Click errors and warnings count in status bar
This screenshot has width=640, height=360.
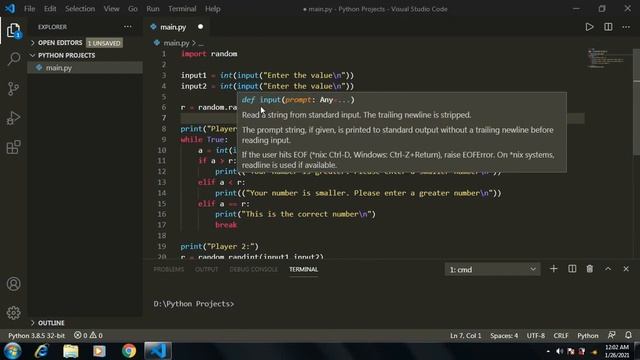point(88,336)
